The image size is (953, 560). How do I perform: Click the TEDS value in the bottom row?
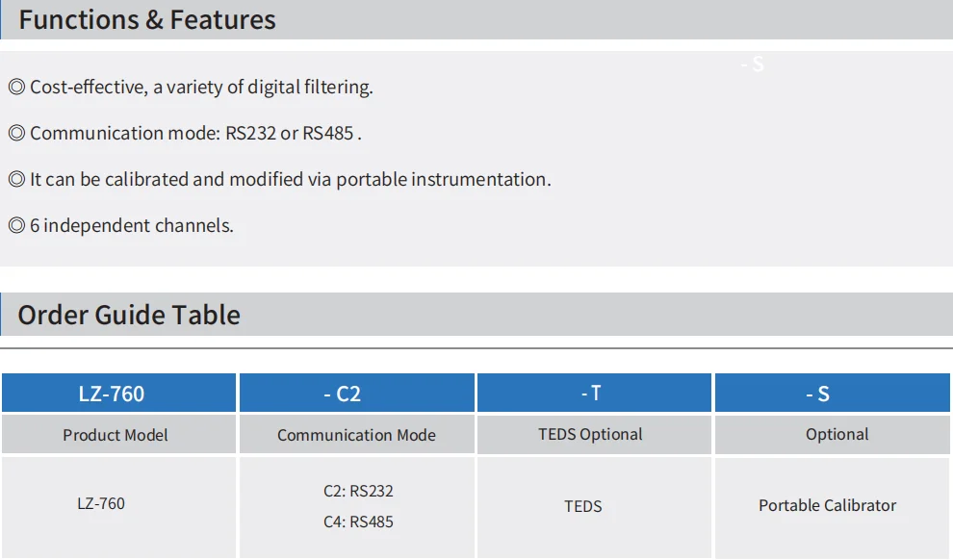click(x=582, y=506)
